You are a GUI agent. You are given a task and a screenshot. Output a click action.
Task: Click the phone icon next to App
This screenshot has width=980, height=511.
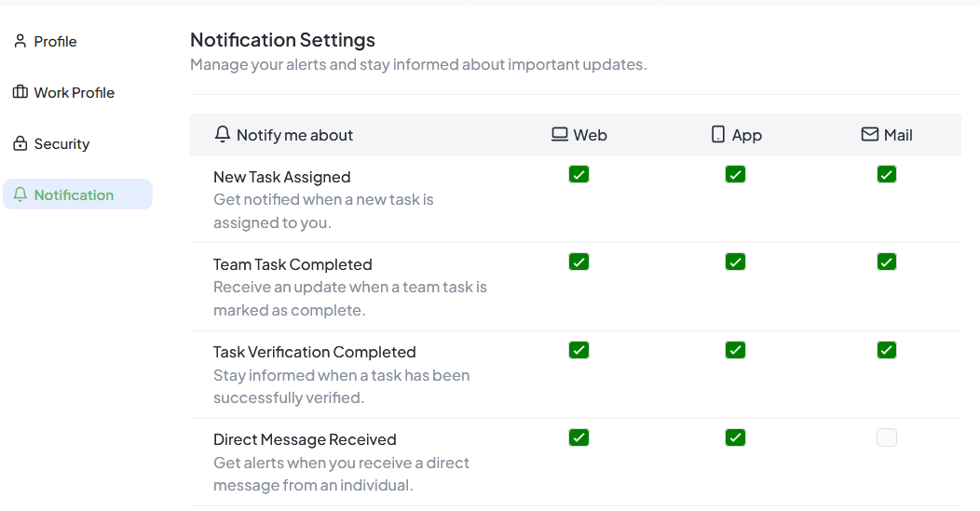[x=717, y=135]
